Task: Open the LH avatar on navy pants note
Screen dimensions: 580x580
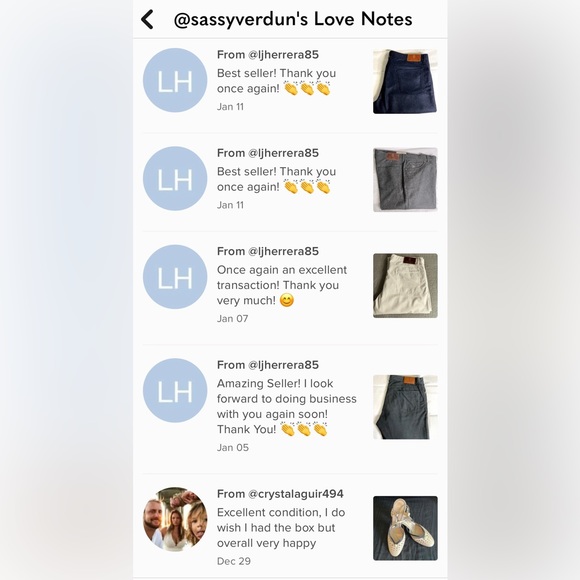Action: coord(175,80)
